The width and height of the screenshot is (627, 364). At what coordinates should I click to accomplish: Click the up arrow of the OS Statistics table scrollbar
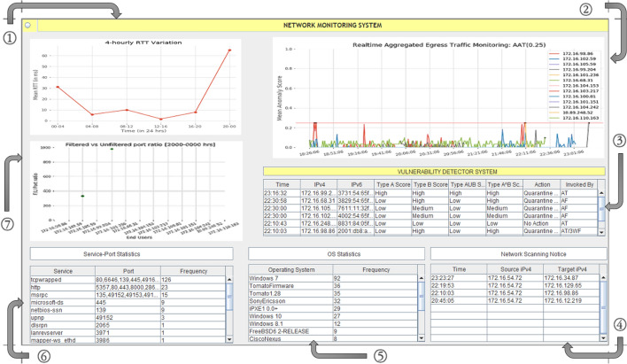click(421, 277)
